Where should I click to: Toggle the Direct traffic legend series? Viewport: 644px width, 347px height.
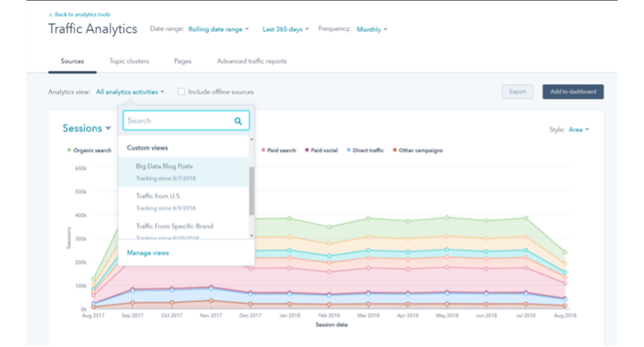(365, 150)
